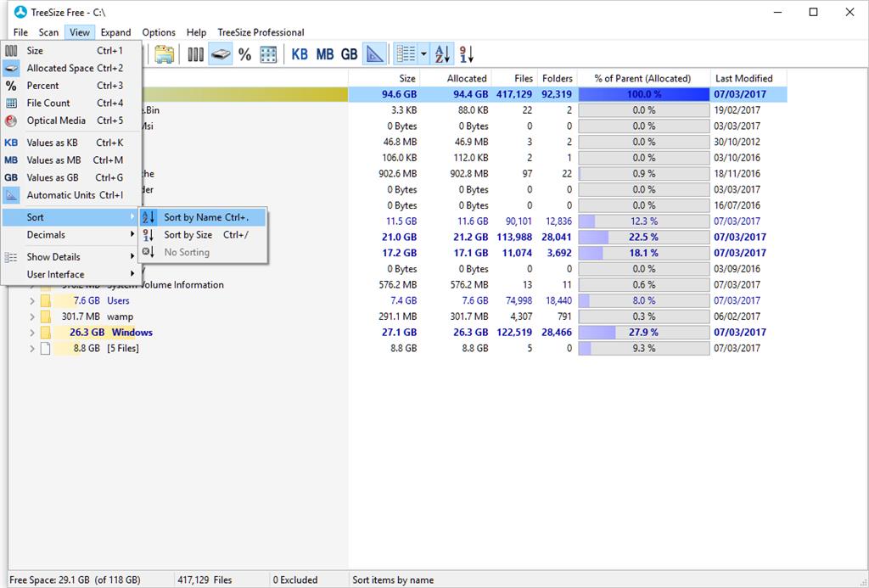Open the folder explorer toolbar icon
This screenshot has height=588, width=869.
pos(164,54)
